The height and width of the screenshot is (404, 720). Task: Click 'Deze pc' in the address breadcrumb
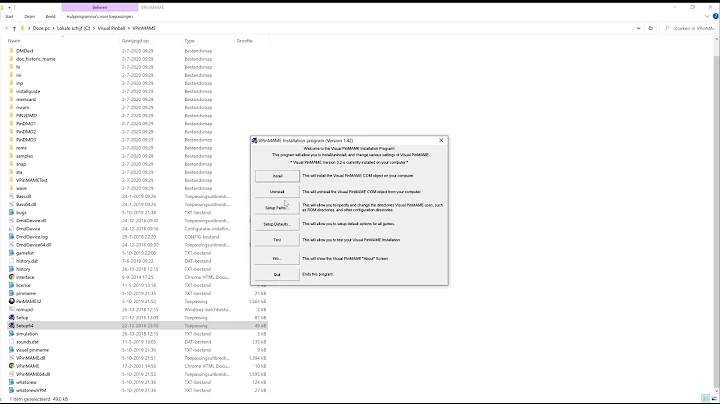click(41, 28)
